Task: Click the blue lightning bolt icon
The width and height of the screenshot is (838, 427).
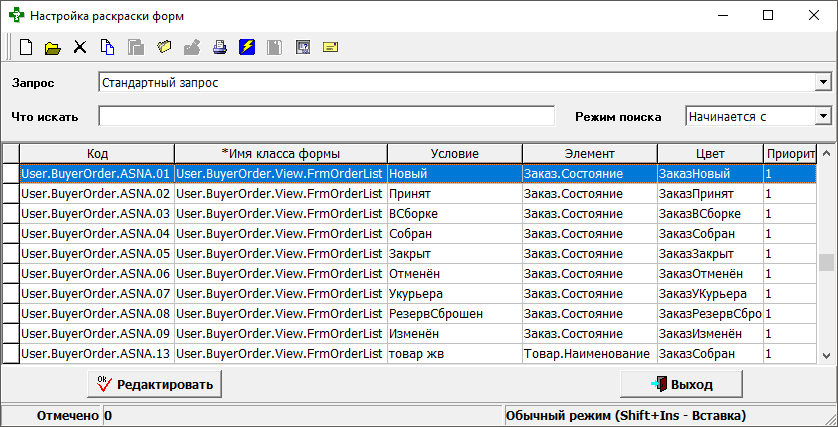Action: [247, 47]
